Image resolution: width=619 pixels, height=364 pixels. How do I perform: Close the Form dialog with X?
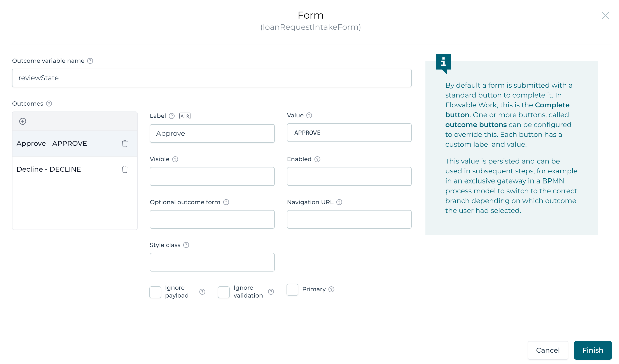[605, 16]
